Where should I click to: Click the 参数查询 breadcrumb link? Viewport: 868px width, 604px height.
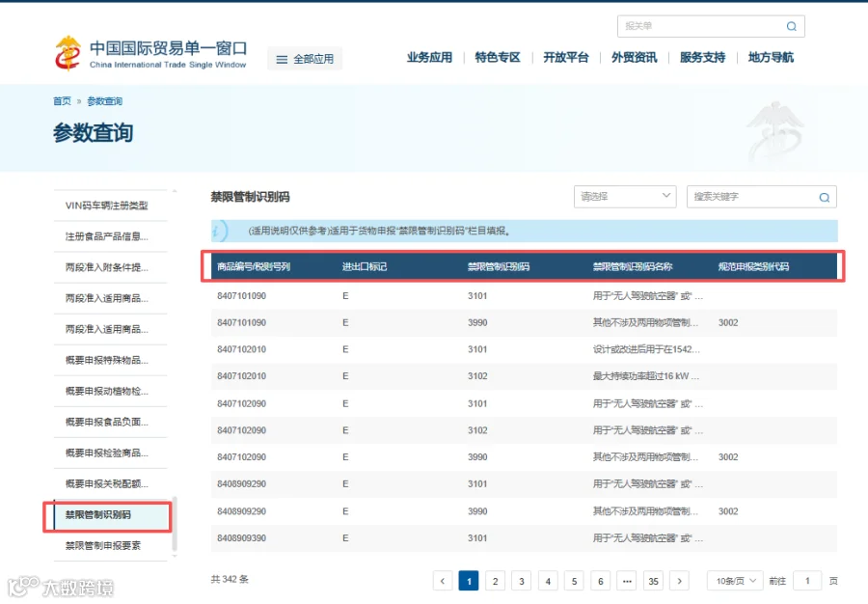point(104,100)
